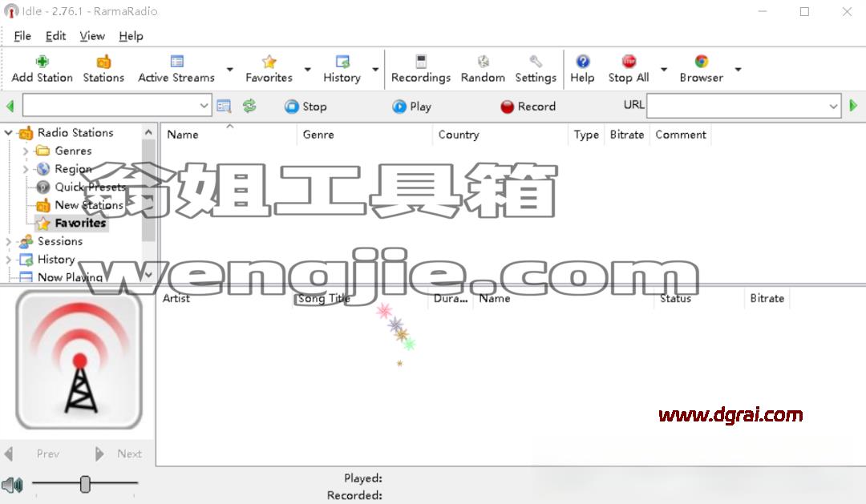Open the Stations list icon
Viewport: 866px width, 504px height.
coord(103,61)
